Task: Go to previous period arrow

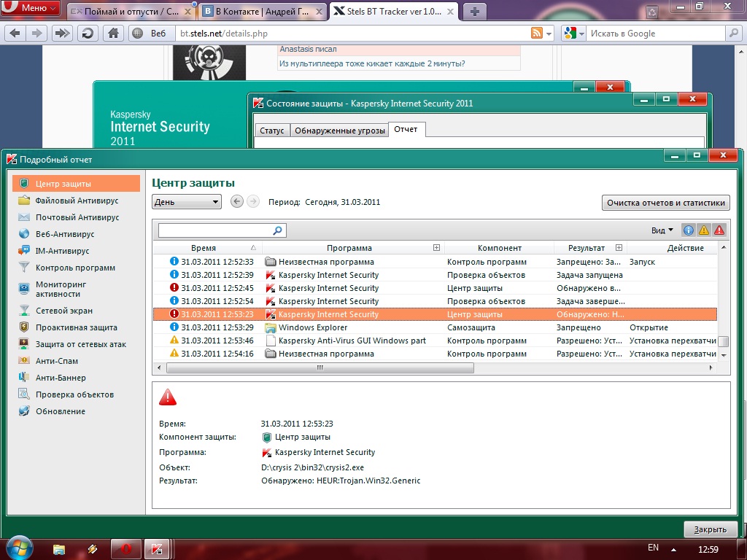Action: (237, 201)
